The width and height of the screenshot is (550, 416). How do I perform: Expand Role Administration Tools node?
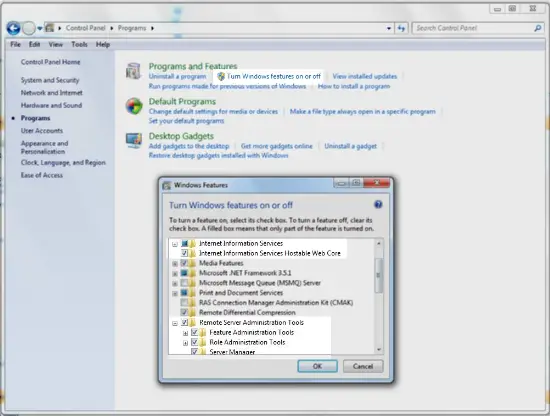186,343
